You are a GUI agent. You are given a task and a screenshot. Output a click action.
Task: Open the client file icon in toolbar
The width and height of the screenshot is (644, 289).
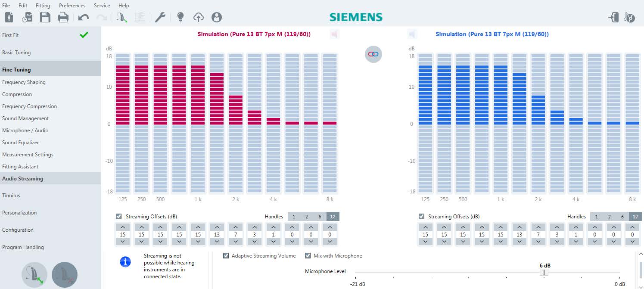9,17
